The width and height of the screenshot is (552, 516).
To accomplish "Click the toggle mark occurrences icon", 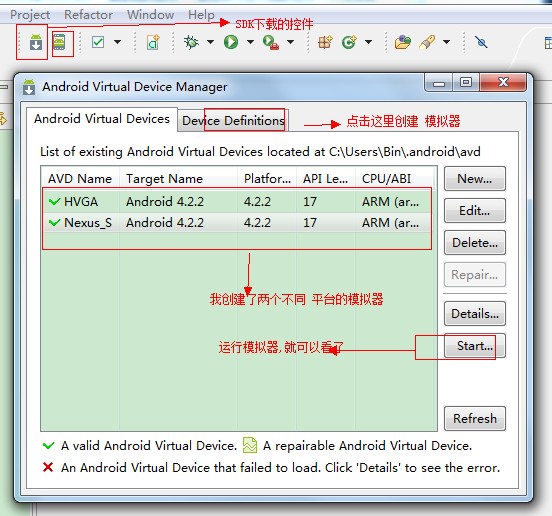I will 481,42.
